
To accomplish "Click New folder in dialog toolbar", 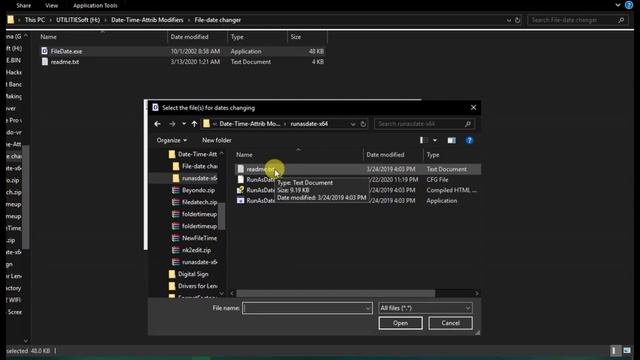I will click(217, 140).
